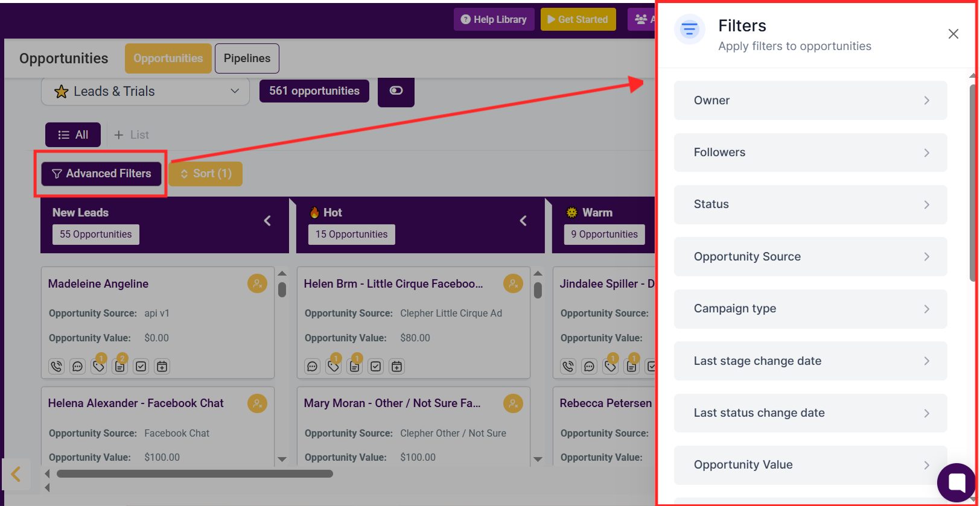
Task: Click the horizontal scrollbar thumb below the board
Action: point(195,474)
